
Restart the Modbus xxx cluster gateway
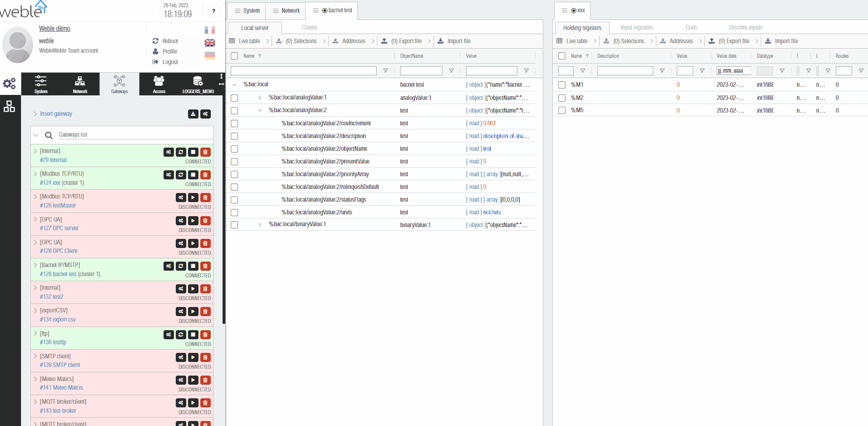click(x=181, y=175)
